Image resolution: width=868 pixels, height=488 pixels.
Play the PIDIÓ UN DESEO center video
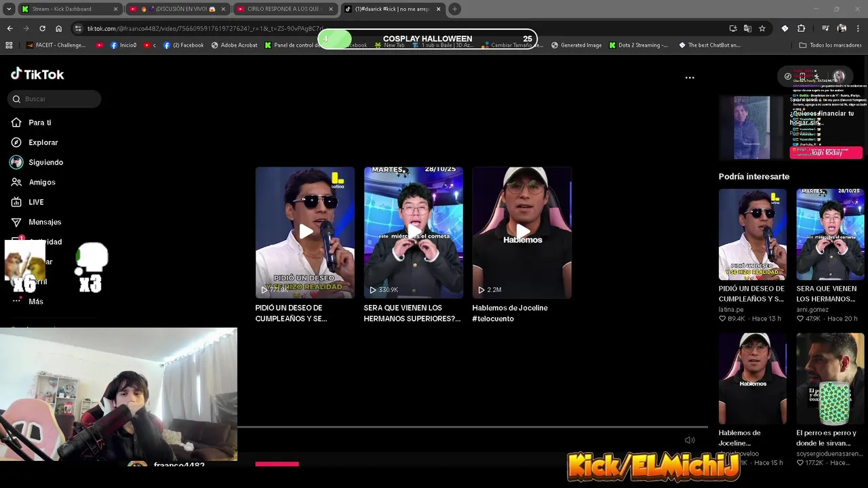[305, 232]
